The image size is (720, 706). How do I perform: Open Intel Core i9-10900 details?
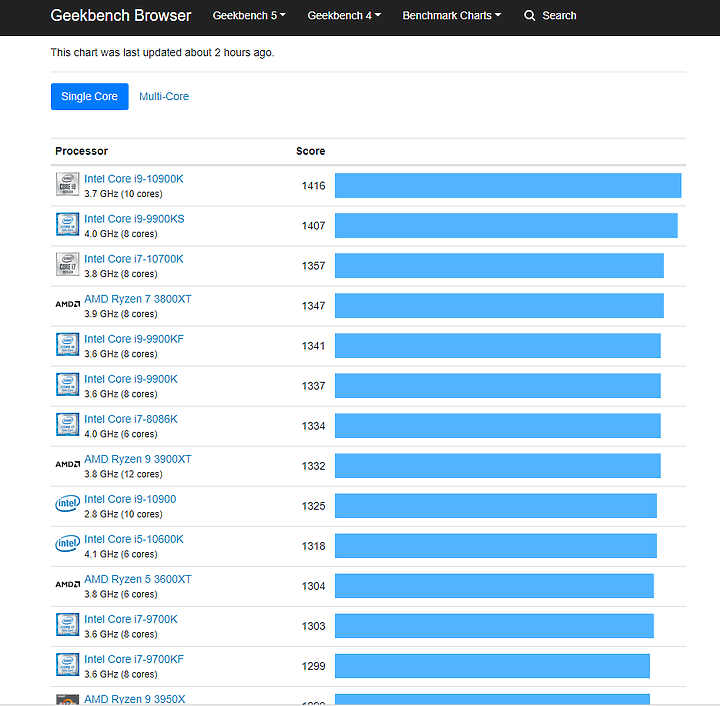coord(130,499)
